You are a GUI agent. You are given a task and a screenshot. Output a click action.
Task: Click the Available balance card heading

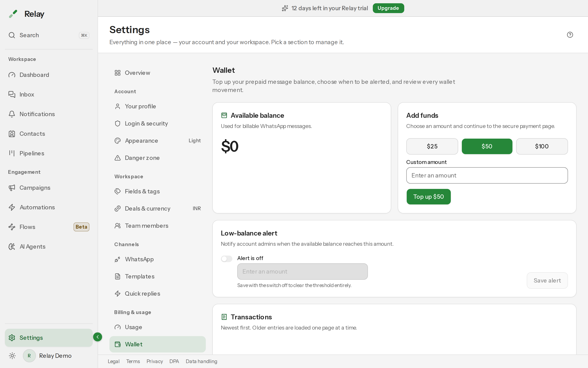coord(257,115)
